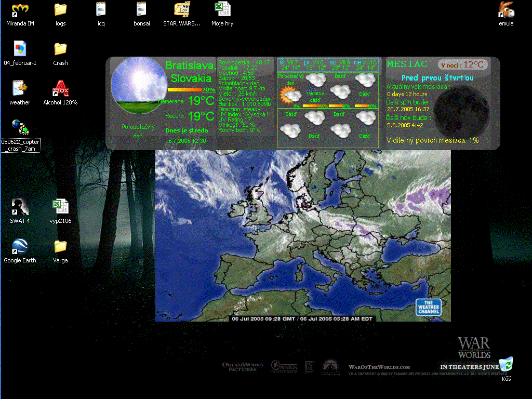Image resolution: width=532 pixels, height=399 pixels.
Task: Open the Miranda IM shortcut
Action: tap(20, 14)
